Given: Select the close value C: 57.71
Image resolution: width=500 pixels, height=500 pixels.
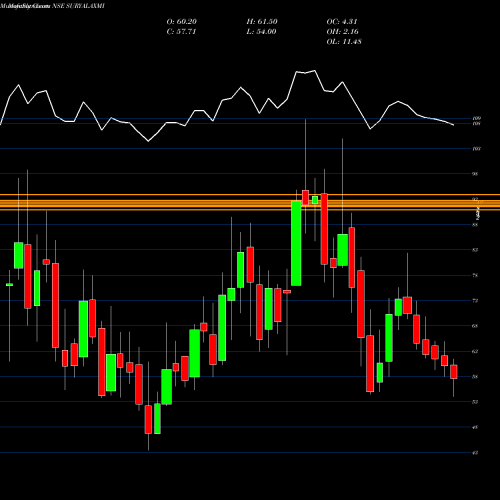Looking at the screenshot, I should coord(181,32).
